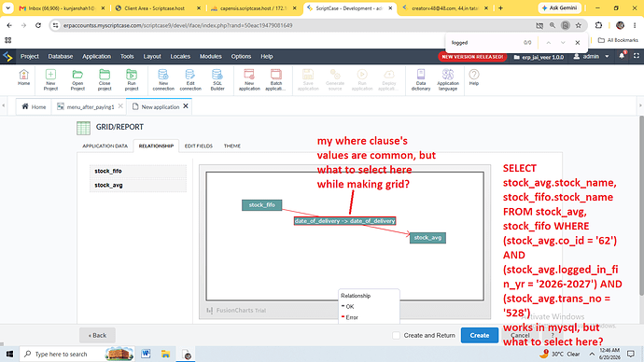Switch to the menu_after_paying1 tab
Image resolution: width=644 pixels, height=362 pixels.
click(91, 106)
